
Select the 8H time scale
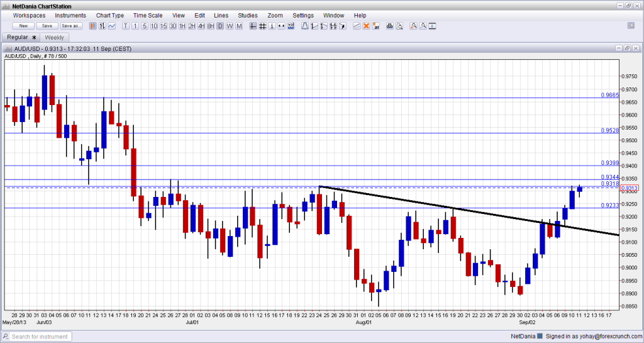(211, 26)
